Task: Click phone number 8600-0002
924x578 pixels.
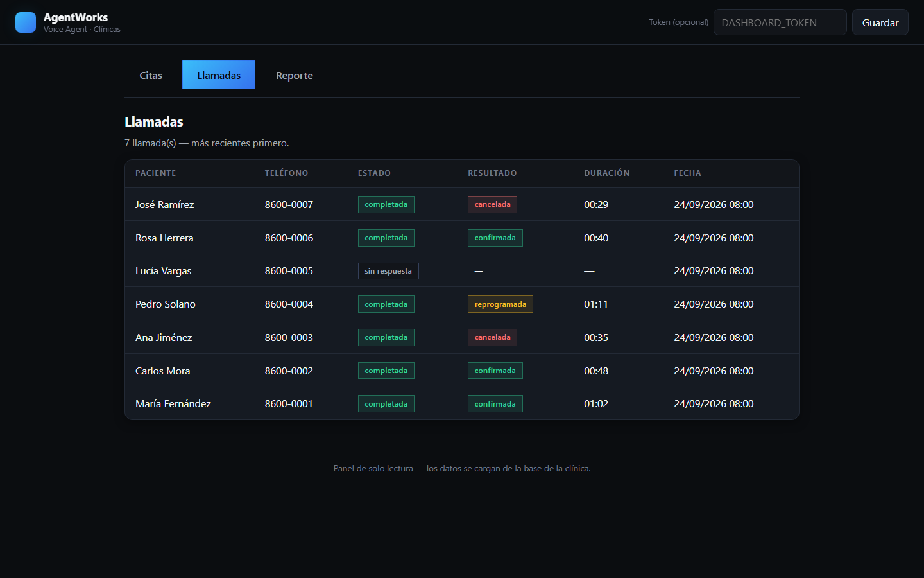Action: tap(289, 371)
